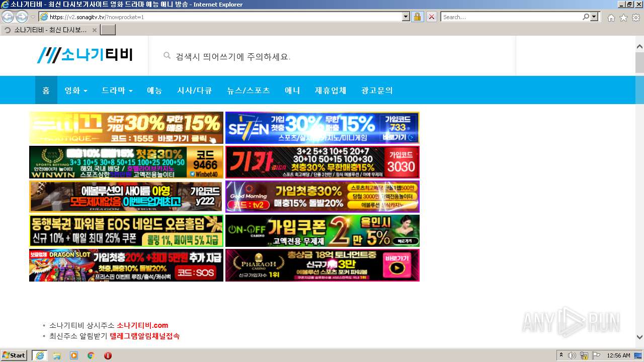Open the 뉴스/스포츠 menu item
Screen dimensions: 644x362
tap(249, 90)
